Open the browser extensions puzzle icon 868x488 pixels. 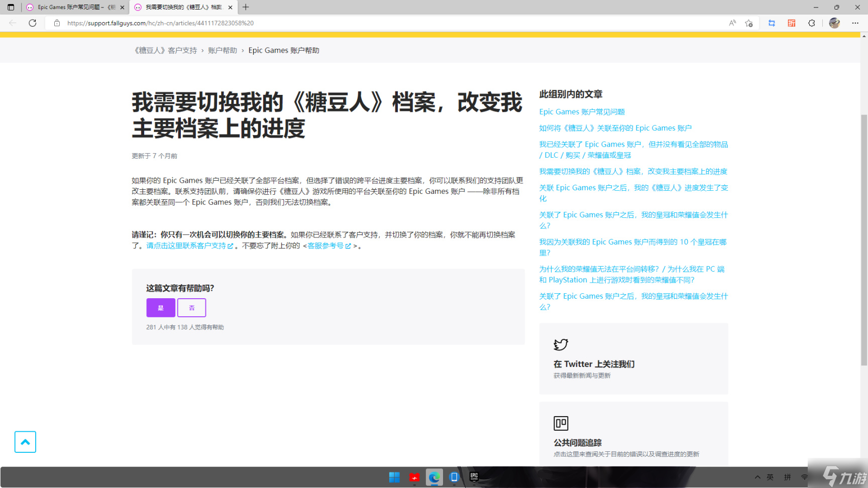(x=811, y=23)
